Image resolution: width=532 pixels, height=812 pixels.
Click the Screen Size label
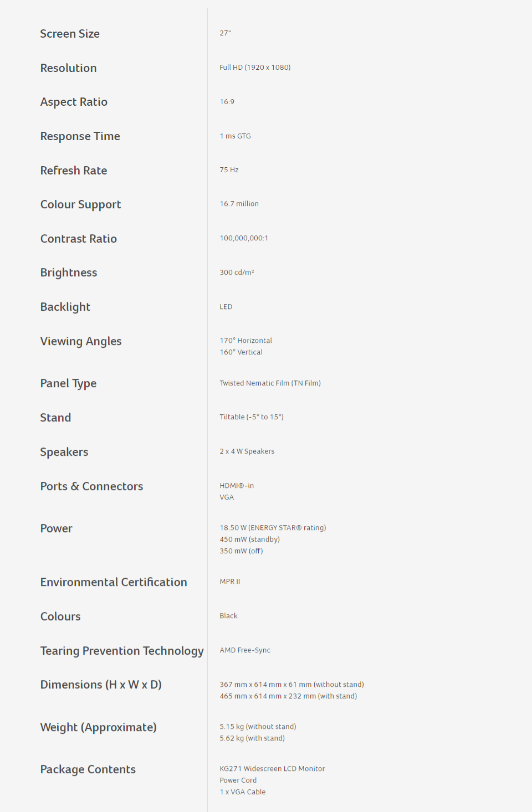click(x=70, y=34)
